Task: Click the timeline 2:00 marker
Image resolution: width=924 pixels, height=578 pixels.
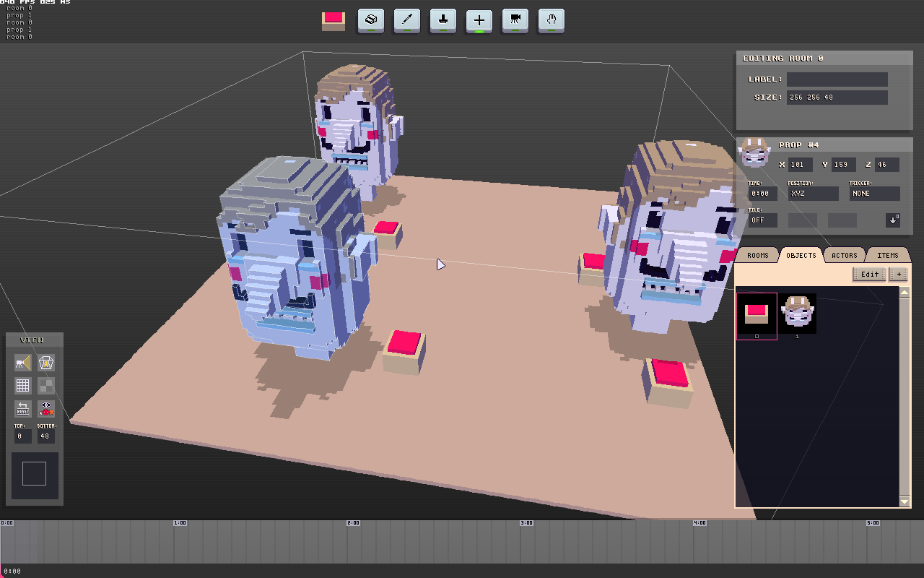Action: (353, 522)
